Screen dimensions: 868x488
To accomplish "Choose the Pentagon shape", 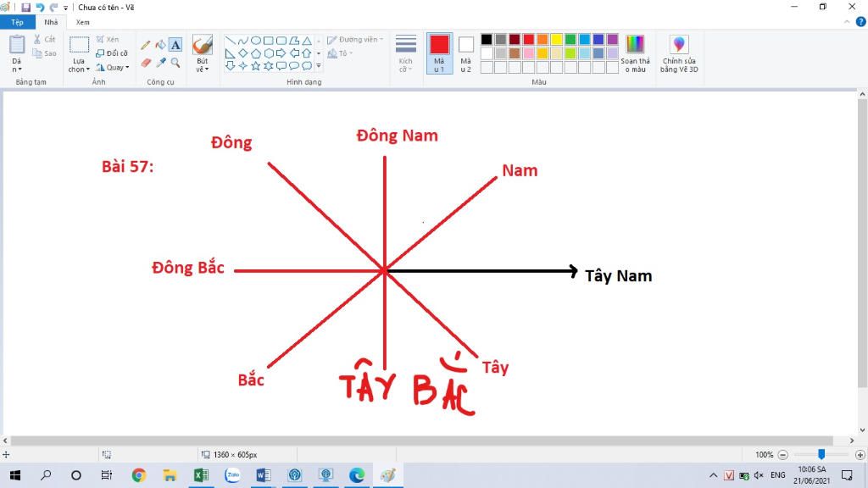I will coord(255,53).
